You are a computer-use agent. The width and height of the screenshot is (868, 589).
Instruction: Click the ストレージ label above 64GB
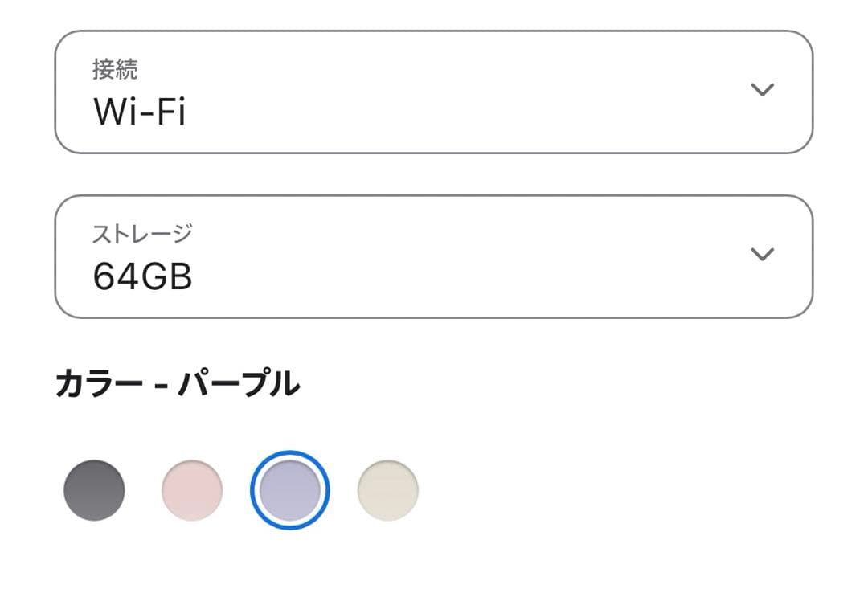tap(141, 233)
